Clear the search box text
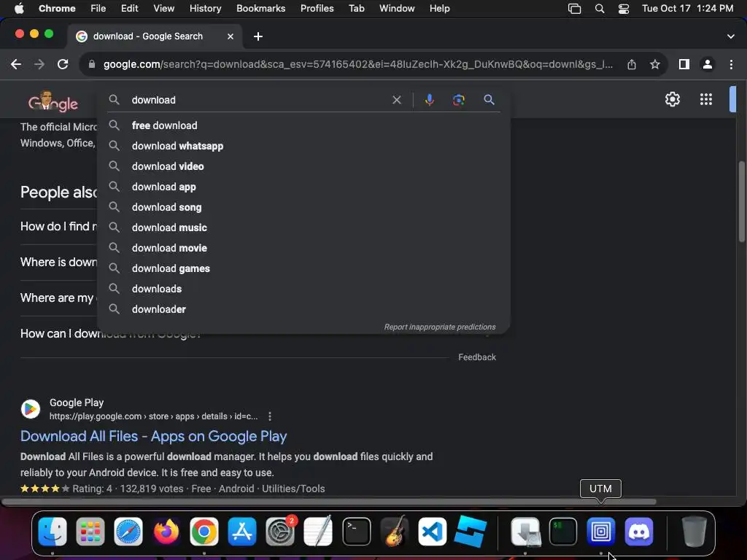 coord(396,100)
